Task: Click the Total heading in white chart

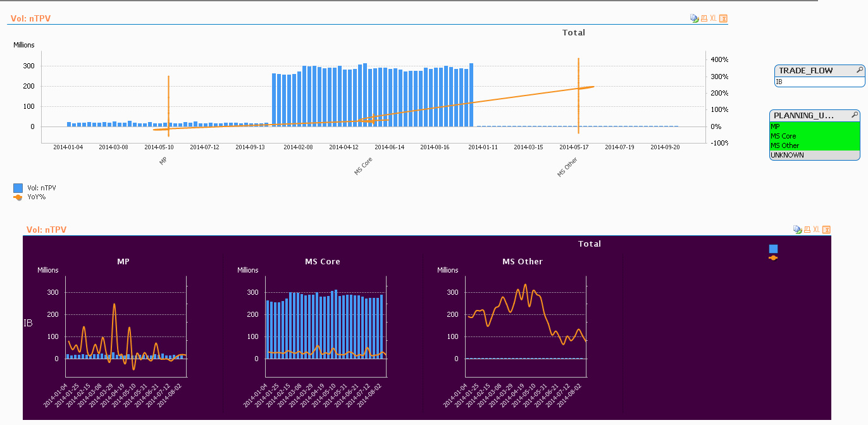Action: (x=574, y=32)
